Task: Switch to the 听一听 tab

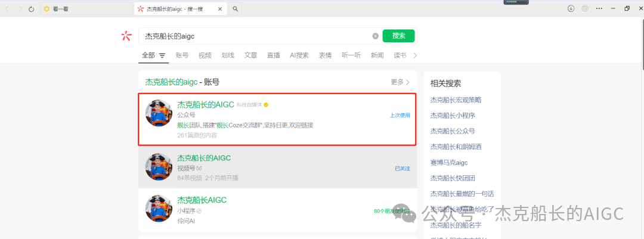Action: 351,55
